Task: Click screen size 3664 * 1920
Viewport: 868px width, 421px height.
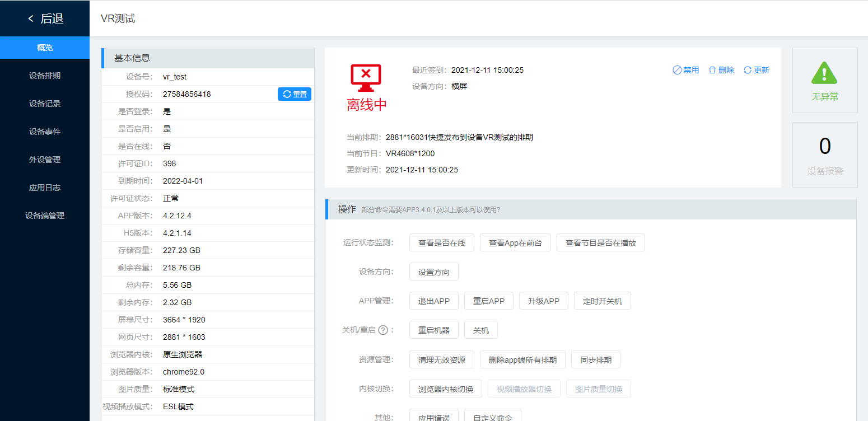Action: coord(184,320)
